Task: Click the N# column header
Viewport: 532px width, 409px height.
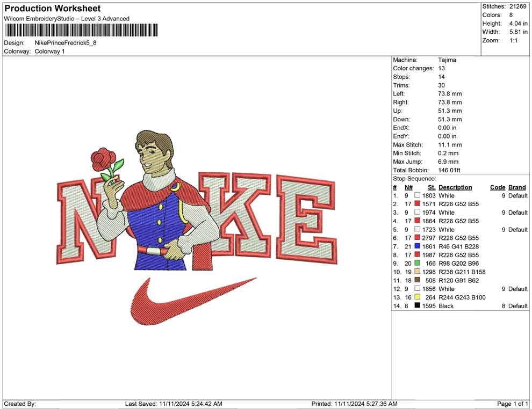Action: click(408, 187)
